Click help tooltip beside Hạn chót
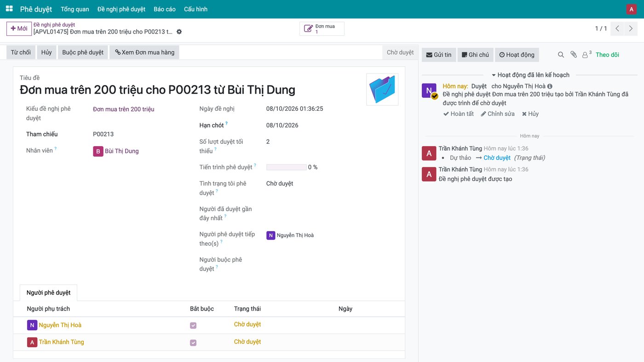 (x=226, y=124)
